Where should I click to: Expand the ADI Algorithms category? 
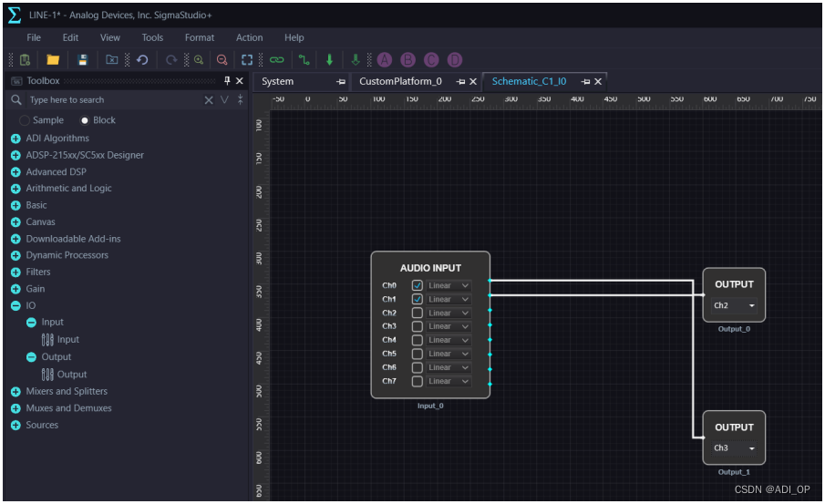15,139
